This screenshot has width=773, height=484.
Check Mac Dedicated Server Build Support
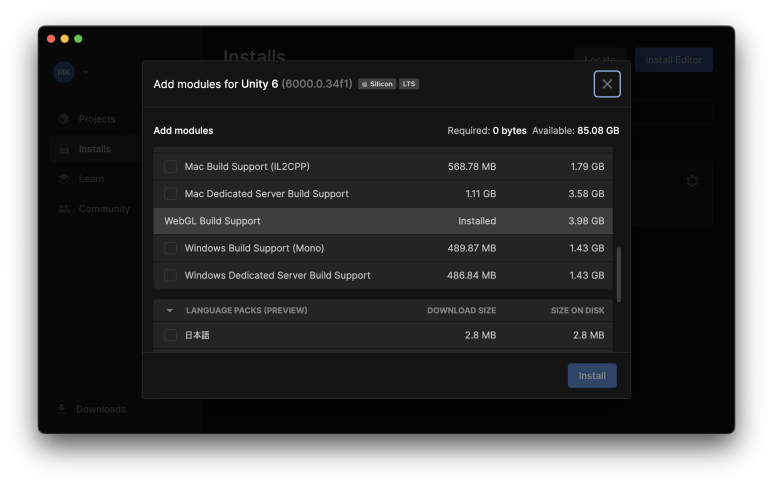click(170, 194)
